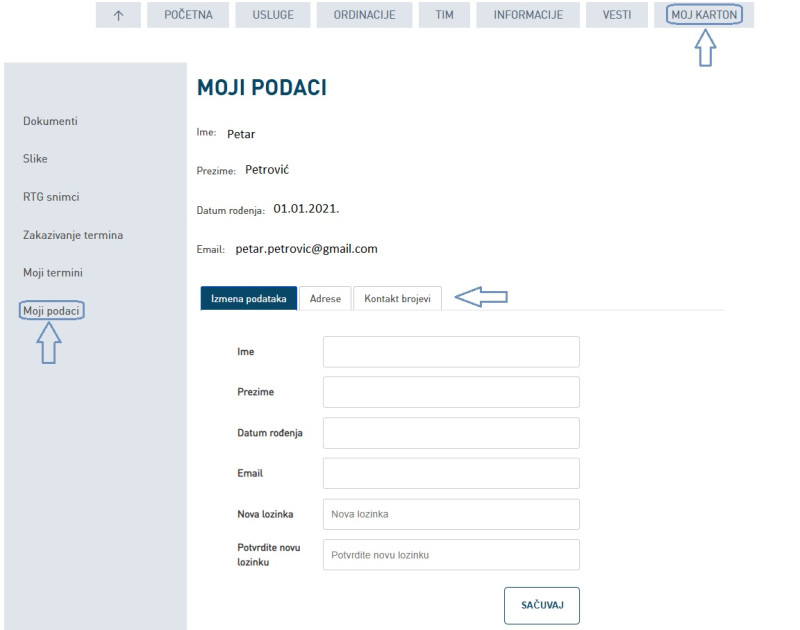Show Moji termini in sidebar
The height and width of the screenshot is (630, 800).
point(53,273)
